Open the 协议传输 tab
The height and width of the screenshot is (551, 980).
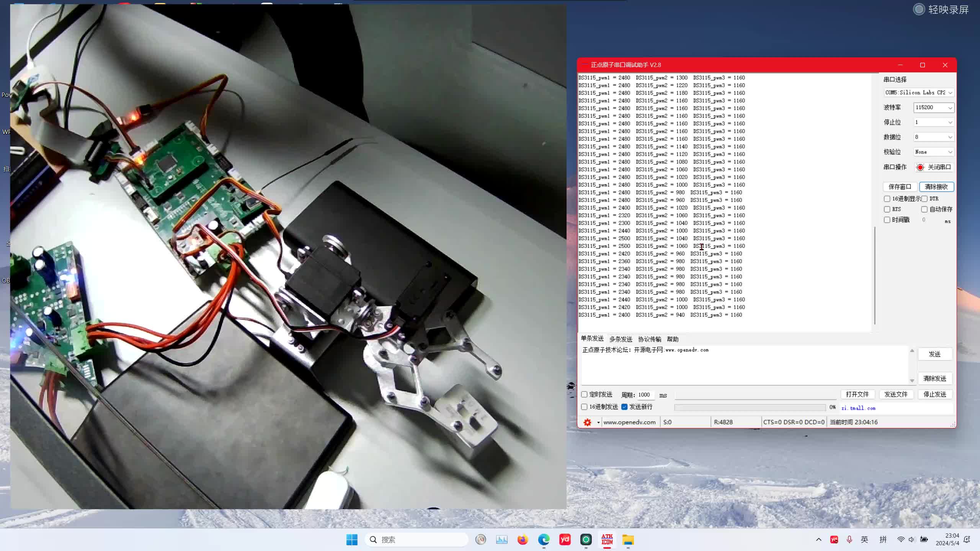pyautogui.click(x=649, y=339)
